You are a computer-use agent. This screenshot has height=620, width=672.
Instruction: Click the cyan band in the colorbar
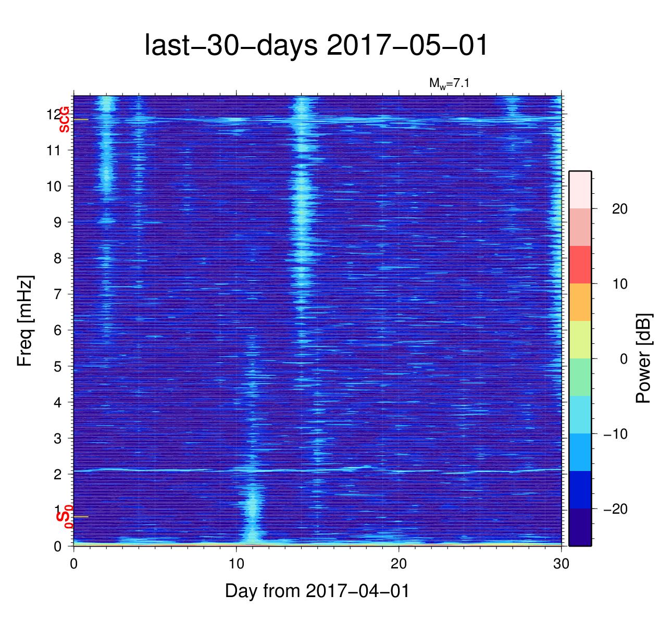click(x=580, y=415)
